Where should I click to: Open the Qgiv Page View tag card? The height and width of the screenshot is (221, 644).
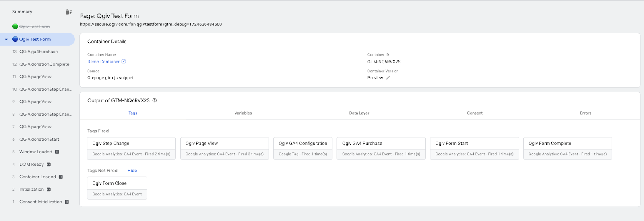[x=225, y=148]
